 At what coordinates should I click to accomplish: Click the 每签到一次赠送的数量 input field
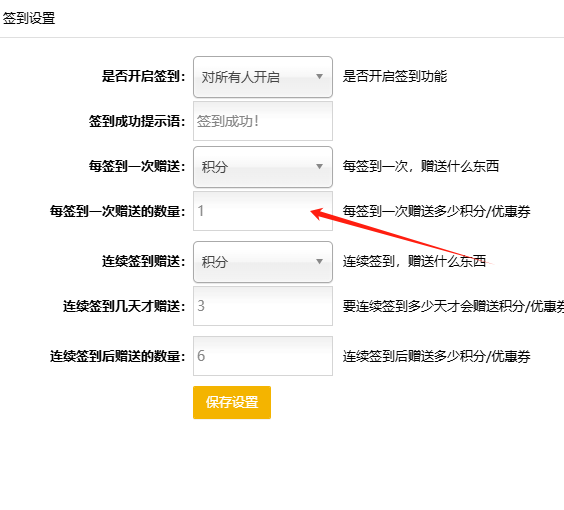tap(263, 211)
